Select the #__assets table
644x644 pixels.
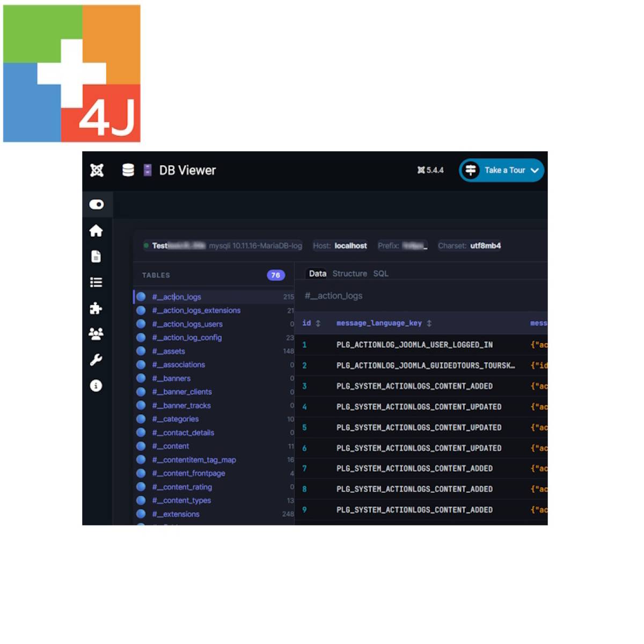[x=214, y=351]
